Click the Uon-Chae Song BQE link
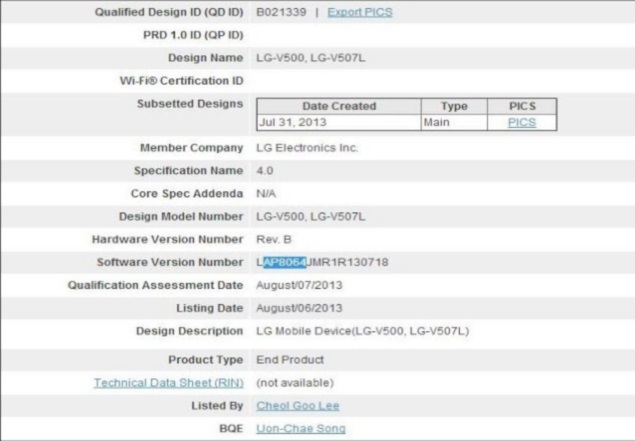This screenshot has width=635, height=441. [x=301, y=428]
